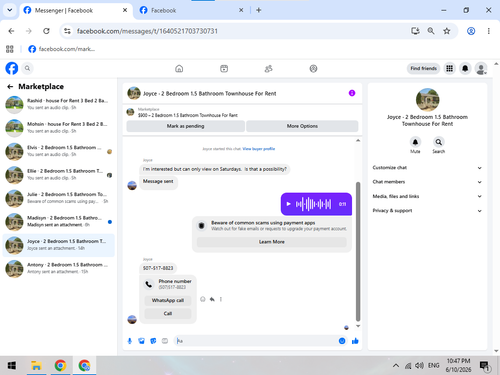This screenshot has height=375, width=500.
Task: Click Learn More about scams
Action: [x=272, y=242]
